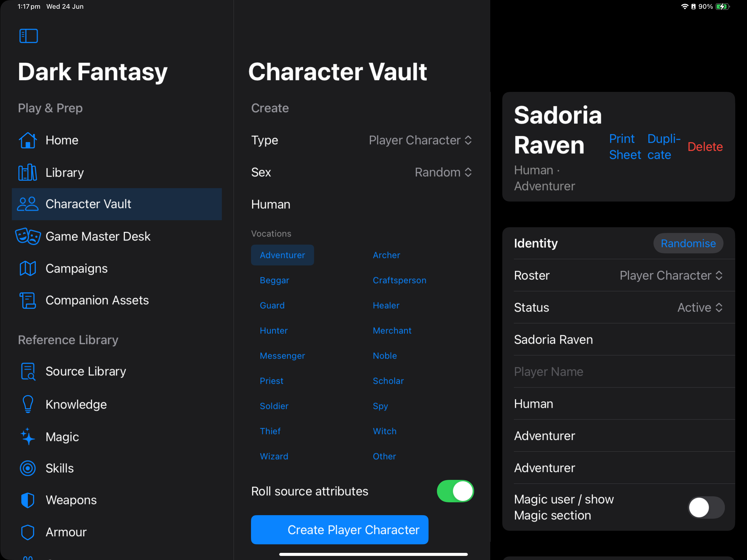The image size is (747, 560).
Task: Open Knowledge reference
Action: click(x=116, y=404)
